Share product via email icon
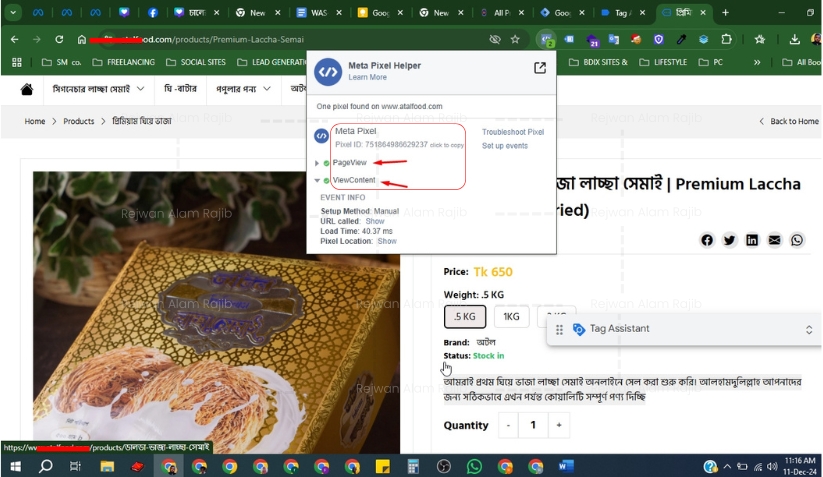This screenshot has width=823, height=477. tap(775, 240)
